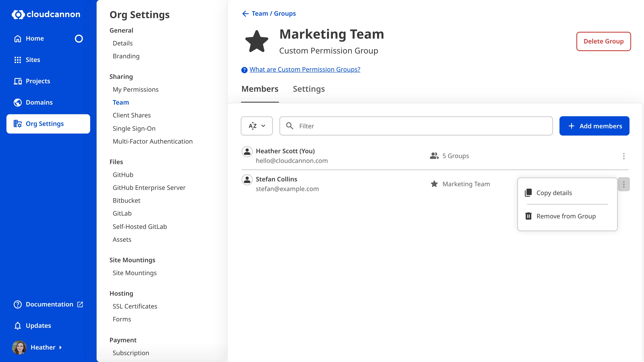This screenshot has height=362, width=644.
Task: Click the Marketing Team star group icon
Action: pos(257,41)
